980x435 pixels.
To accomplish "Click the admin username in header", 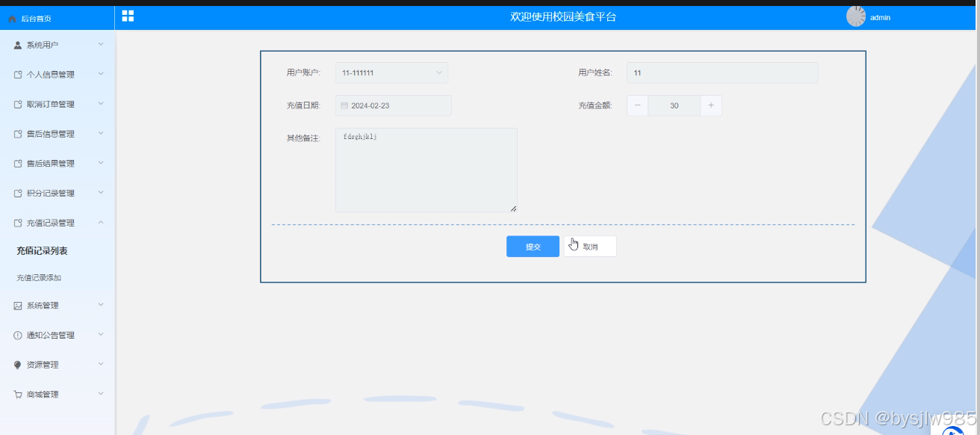I will 880,17.
